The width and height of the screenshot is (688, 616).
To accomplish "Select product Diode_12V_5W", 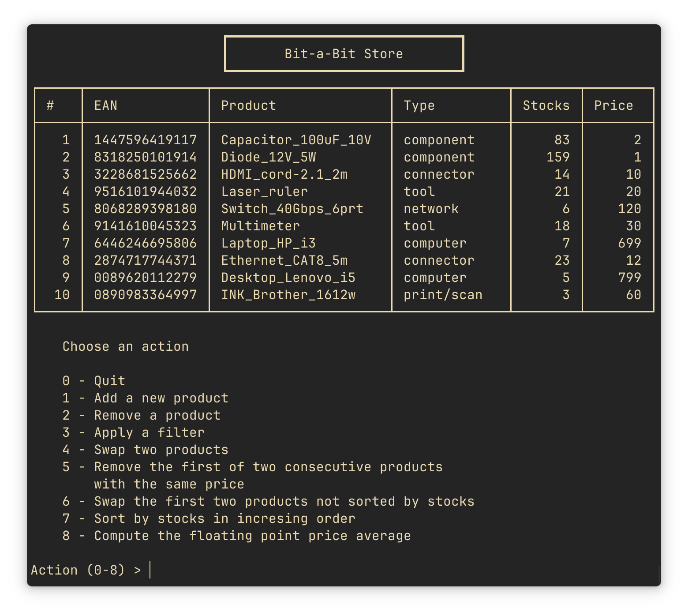I will click(269, 157).
